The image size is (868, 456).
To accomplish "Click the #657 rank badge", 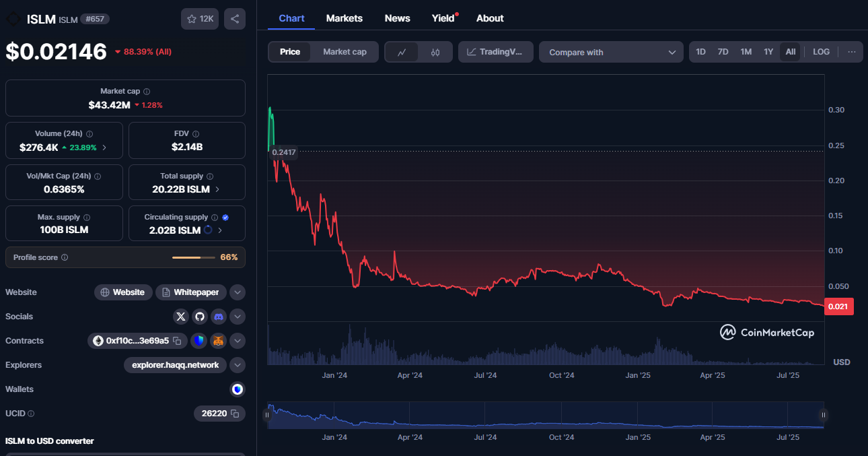I will (95, 19).
